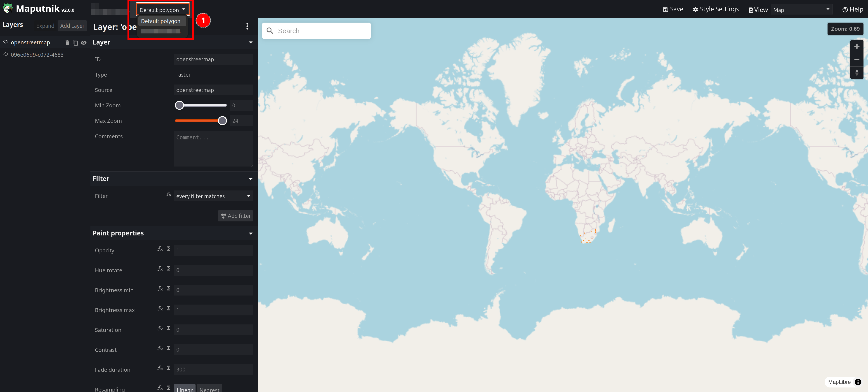Viewport: 868px width, 392px height.
Task: Click the fx expression icon for Brightness max
Action: tap(160, 308)
